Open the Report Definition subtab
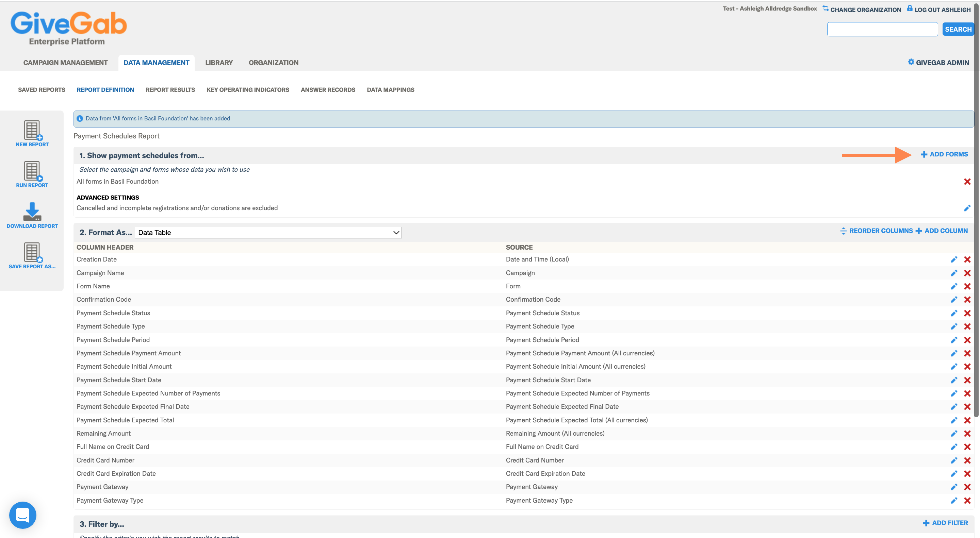Image resolution: width=980 pixels, height=538 pixels. [x=105, y=90]
